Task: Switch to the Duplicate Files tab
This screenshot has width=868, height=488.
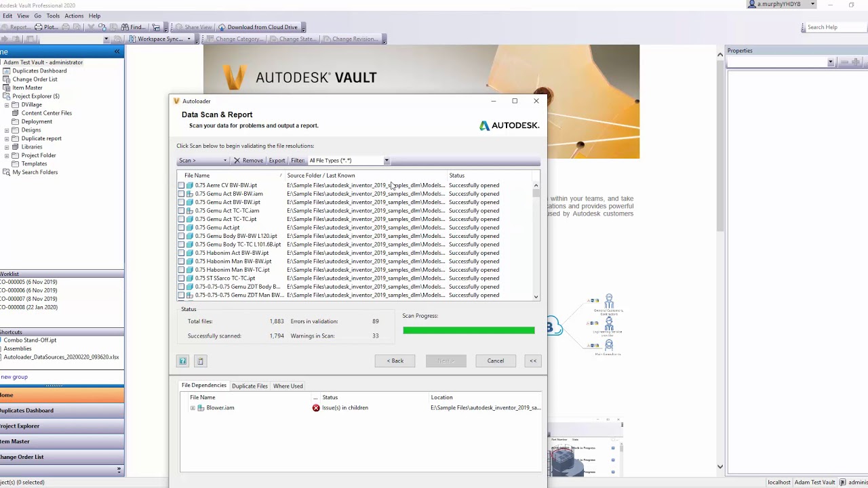Action: click(250, 386)
